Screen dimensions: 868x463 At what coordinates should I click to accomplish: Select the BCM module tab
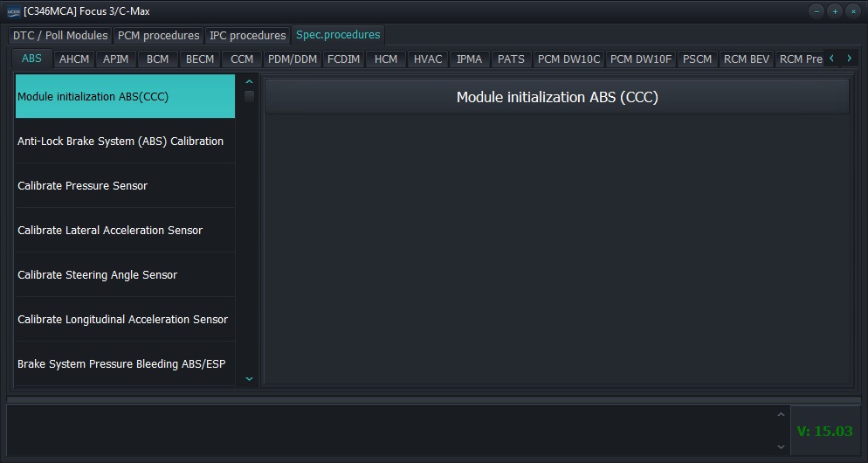pyautogui.click(x=158, y=59)
